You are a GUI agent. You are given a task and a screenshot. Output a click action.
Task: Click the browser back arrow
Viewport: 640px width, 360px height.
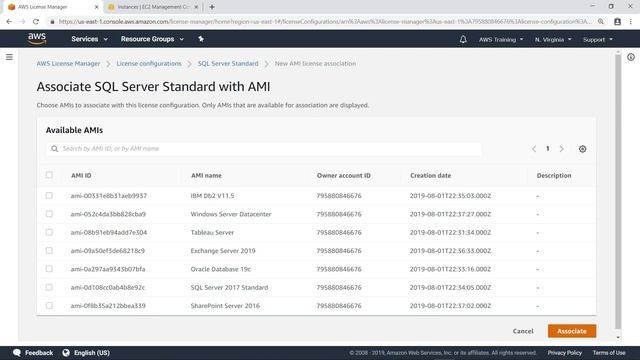coord(9,22)
